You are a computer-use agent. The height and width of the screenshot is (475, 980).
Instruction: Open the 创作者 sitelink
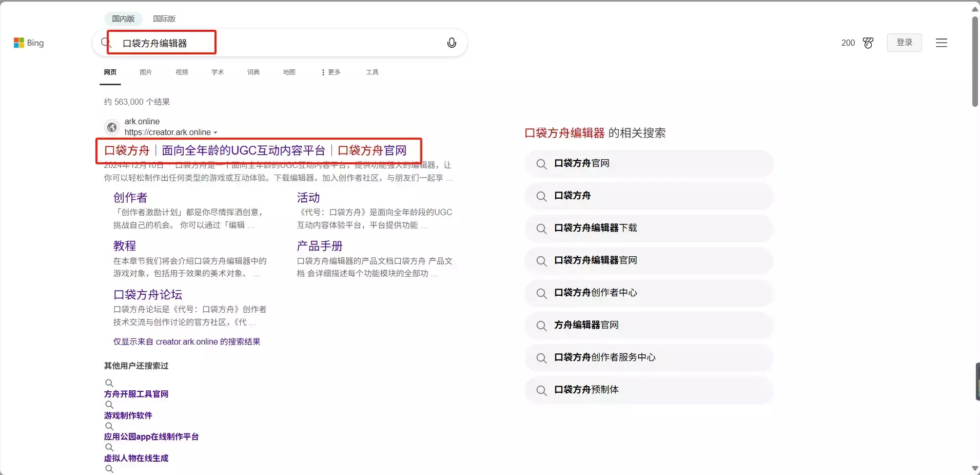click(x=130, y=198)
